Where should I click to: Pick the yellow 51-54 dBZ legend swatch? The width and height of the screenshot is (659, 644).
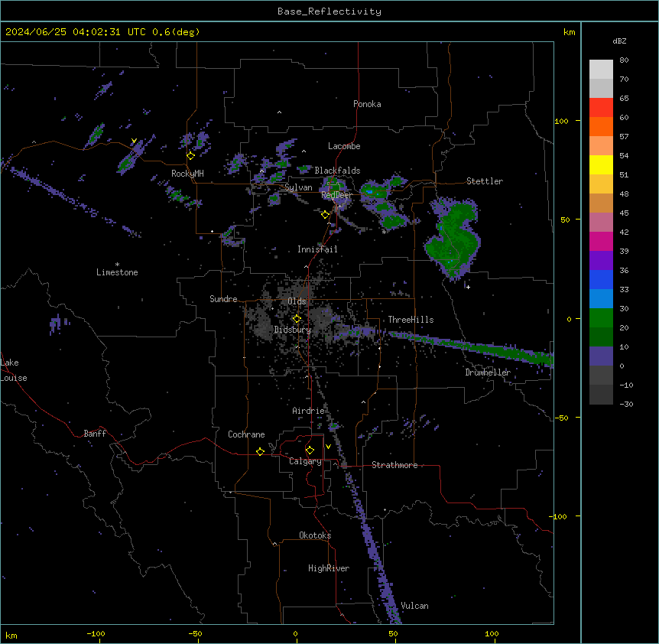click(x=601, y=165)
